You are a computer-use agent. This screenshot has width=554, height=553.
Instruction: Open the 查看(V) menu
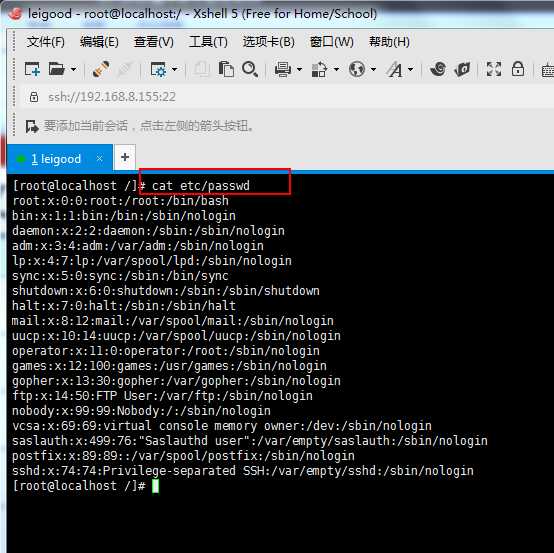click(x=154, y=42)
